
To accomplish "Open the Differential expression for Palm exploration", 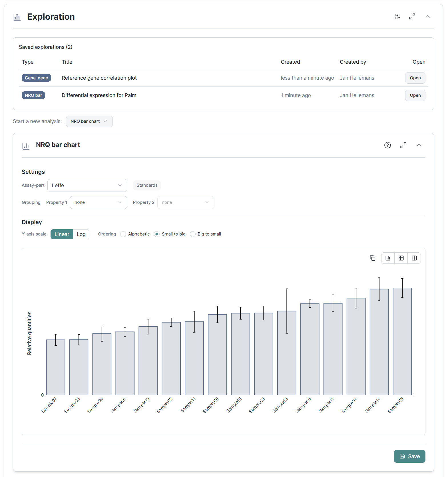I will (x=415, y=95).
